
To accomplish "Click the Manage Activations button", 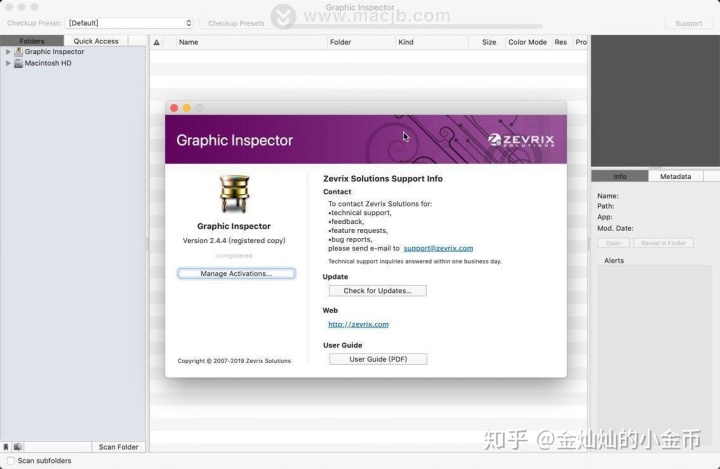I will 236,273.
